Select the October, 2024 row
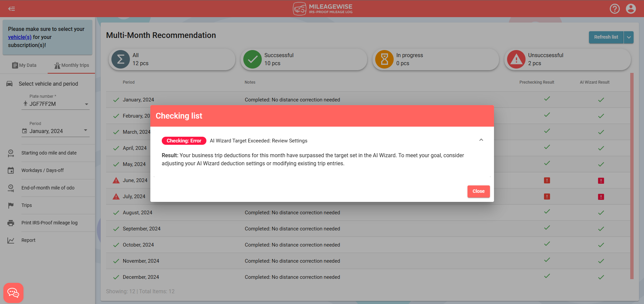 point(368,245)
